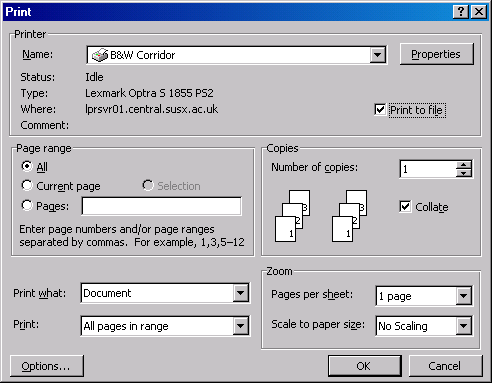Screen dimensions: 492x383
Task: Click the Print dialog title bar text
Action: (x=18, y=12)
